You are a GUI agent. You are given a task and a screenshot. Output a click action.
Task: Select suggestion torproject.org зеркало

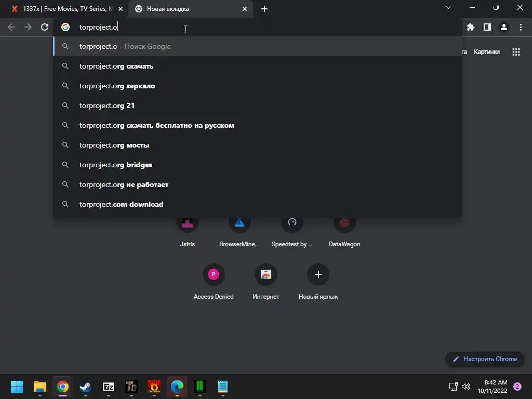tap(258, 86)
